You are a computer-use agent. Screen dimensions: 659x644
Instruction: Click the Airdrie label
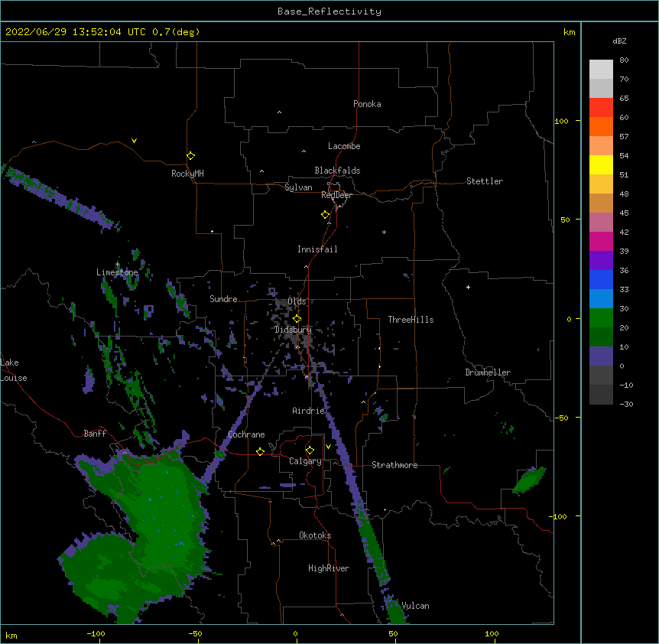coord(309,411)
